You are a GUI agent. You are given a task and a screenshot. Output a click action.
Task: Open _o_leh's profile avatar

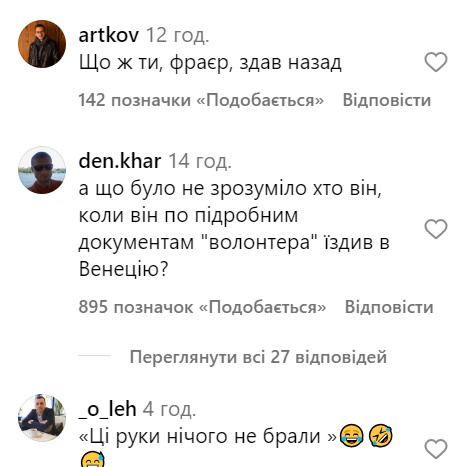(42, 418)
